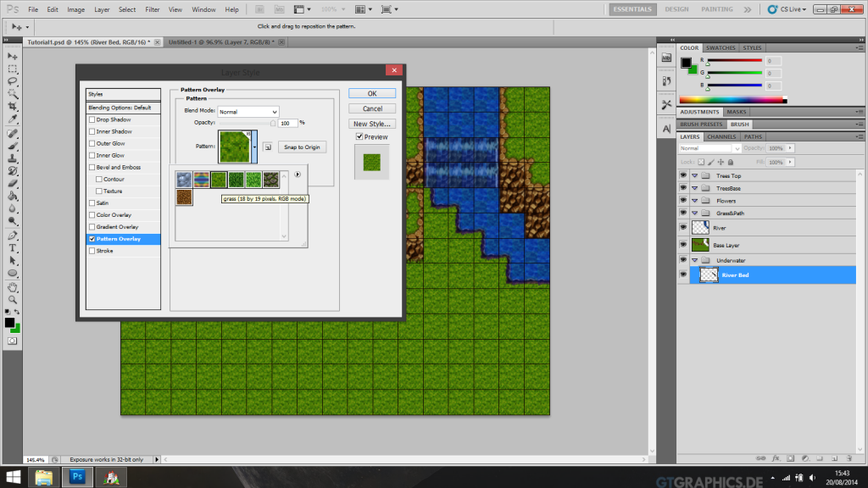The width and height of the screenshot is (868, 488).
Task: Select the Lasso tool
Action: pyautogui.click(x=12, y=81)
